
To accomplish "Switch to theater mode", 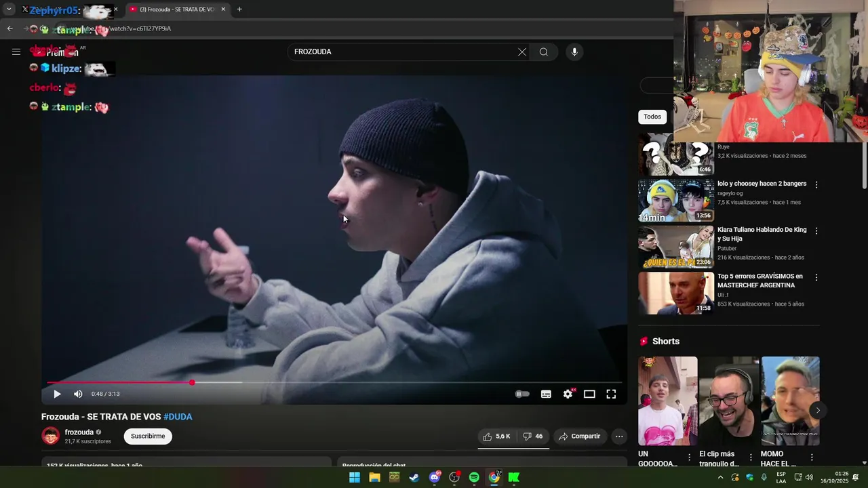I will point(589,394).
